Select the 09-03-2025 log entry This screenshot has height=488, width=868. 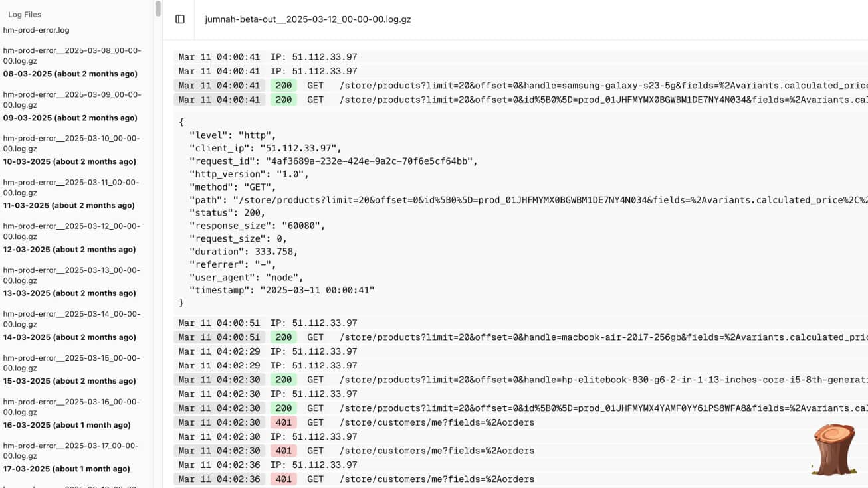point(71,106)
